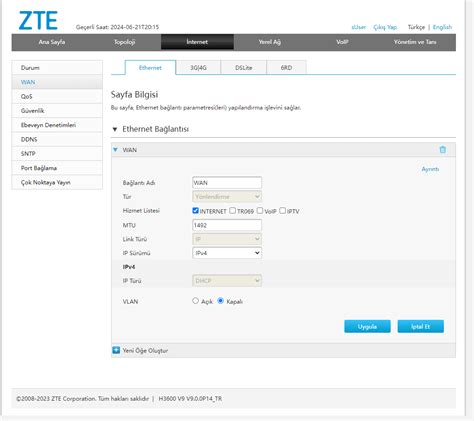Collapse the WAN entry blue triangle
This screenshot has width=474, height=421.
(x=115, y=150)
